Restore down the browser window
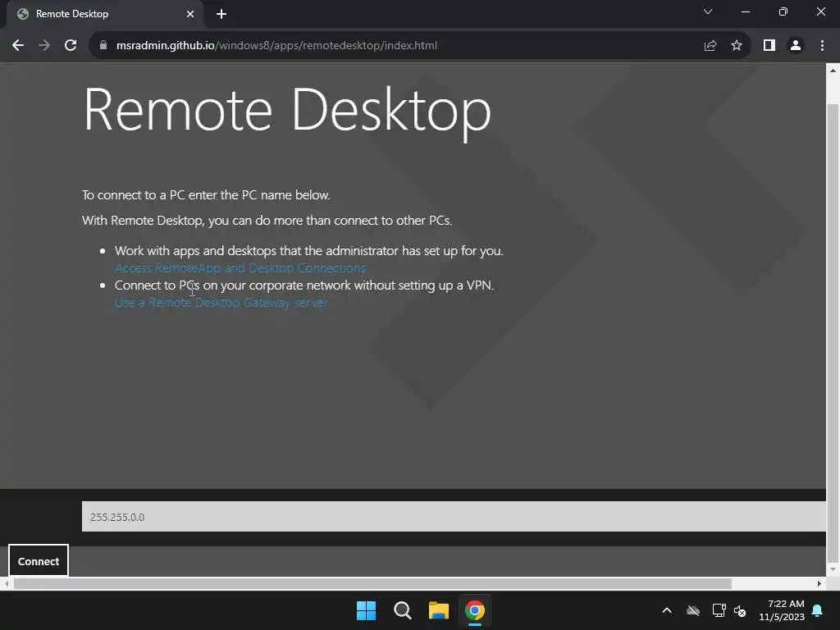The width and height of the screenshot is (840, 630). tap(783, 11)
